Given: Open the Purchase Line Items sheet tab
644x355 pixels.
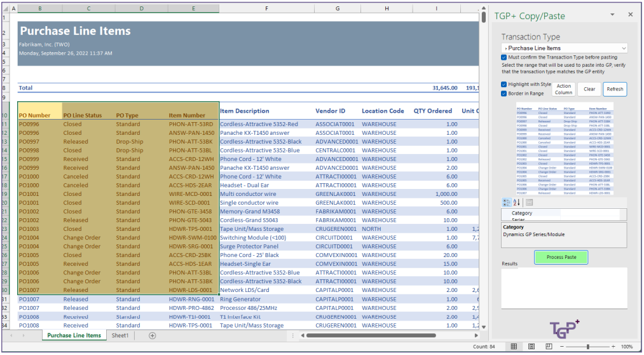Looking at the screenshot, I should pyautogui.click(x=74, y=336).
